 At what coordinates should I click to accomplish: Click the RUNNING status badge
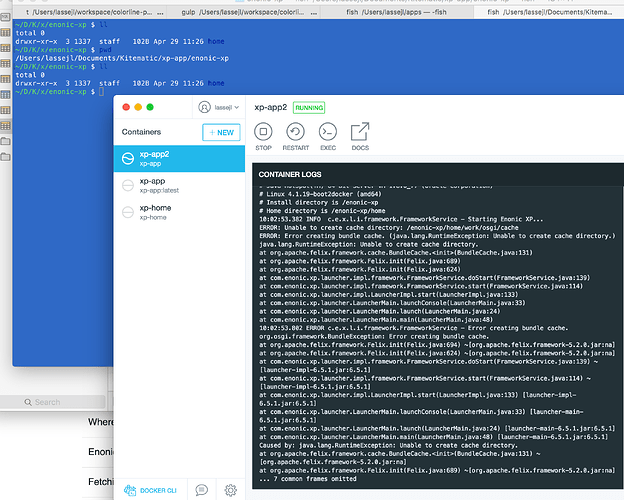pos(309,107)
